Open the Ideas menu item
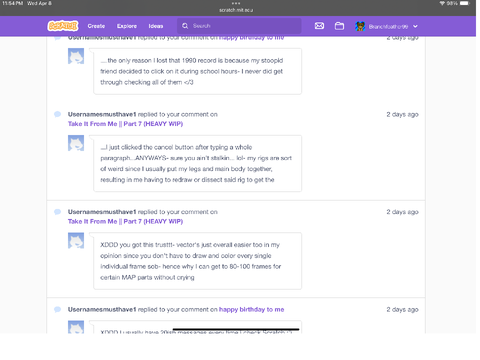480x360 pixels. [x=156, y=26]
